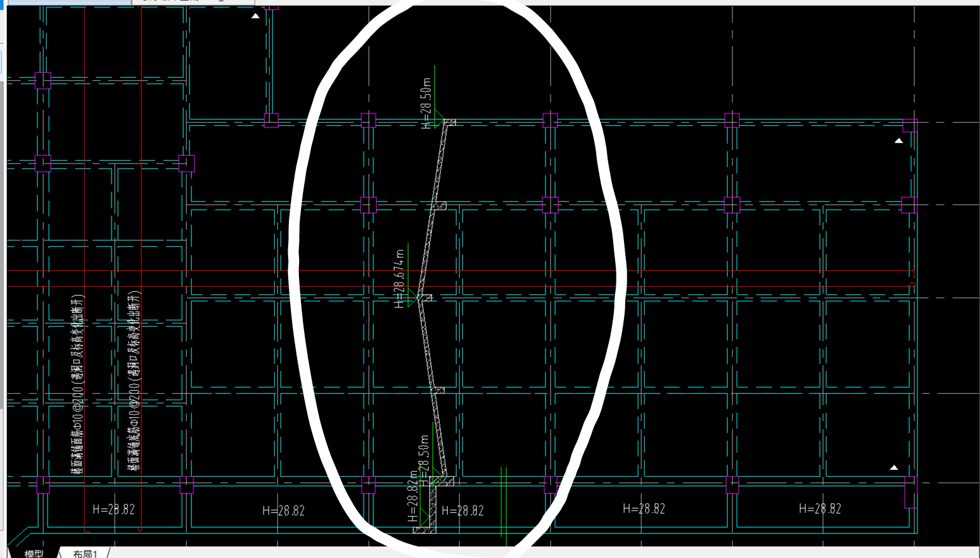Select the 楼面满铺面筋 rebar annotation text
980x558 pixels.
(x=77, y=384)
